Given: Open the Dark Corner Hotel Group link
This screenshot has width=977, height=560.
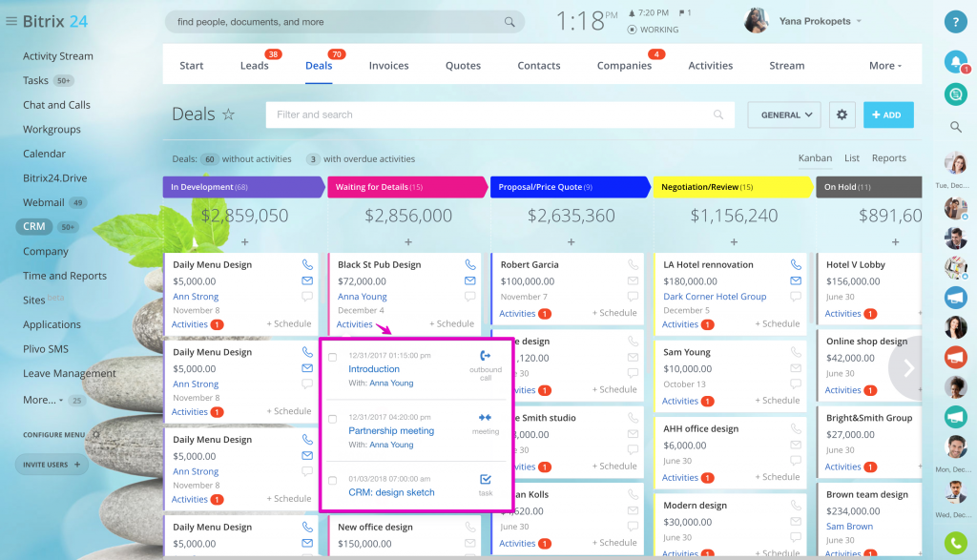Looking at the screenshot, I should [x=715, y=297].
